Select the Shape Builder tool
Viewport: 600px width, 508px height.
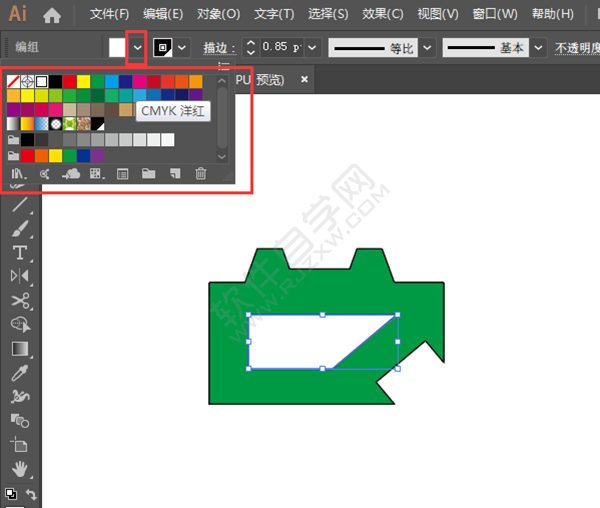(20, 324)
